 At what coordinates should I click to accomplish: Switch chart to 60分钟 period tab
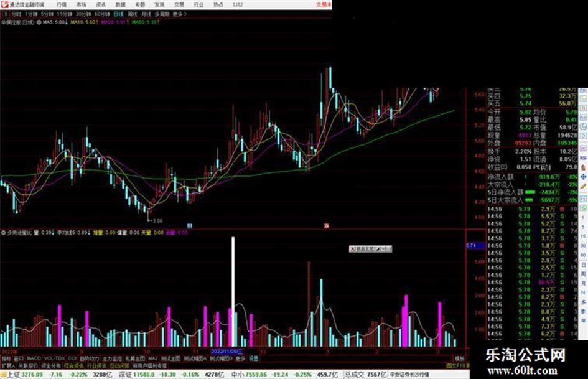pos(102,14)
